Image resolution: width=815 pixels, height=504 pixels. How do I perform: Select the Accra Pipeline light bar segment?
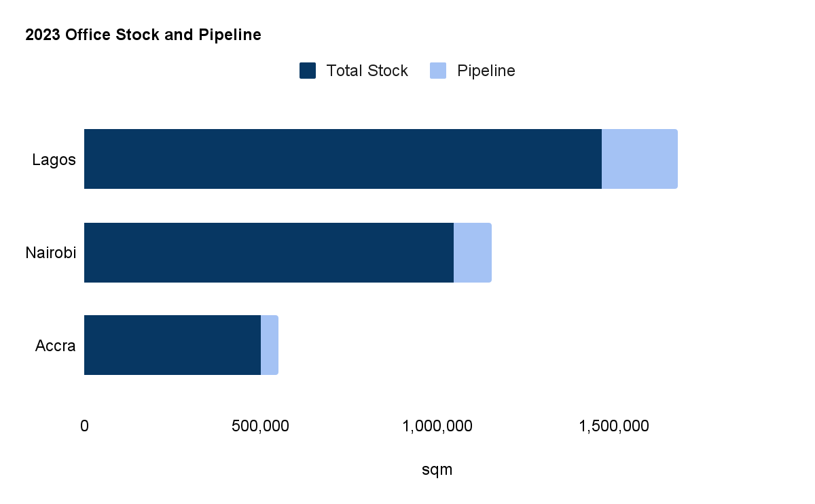pos(270,345)
